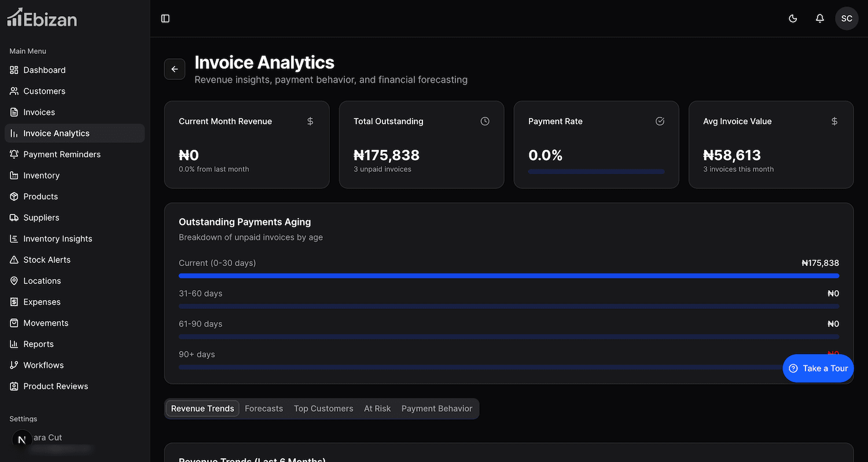Image resolution: width=868 pixels, height=462 pixels.
Task: Open the Workflows section
Action: click(43, 365)
